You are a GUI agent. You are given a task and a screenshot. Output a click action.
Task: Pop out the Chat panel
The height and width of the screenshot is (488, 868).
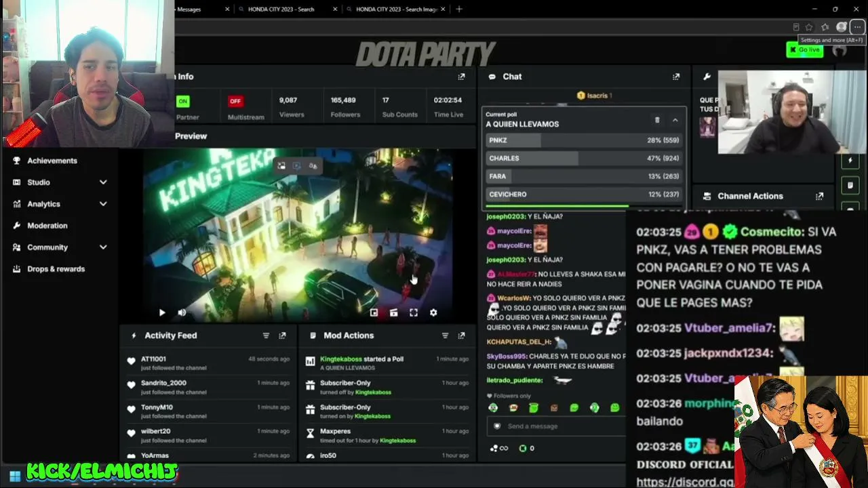(675, 77)
